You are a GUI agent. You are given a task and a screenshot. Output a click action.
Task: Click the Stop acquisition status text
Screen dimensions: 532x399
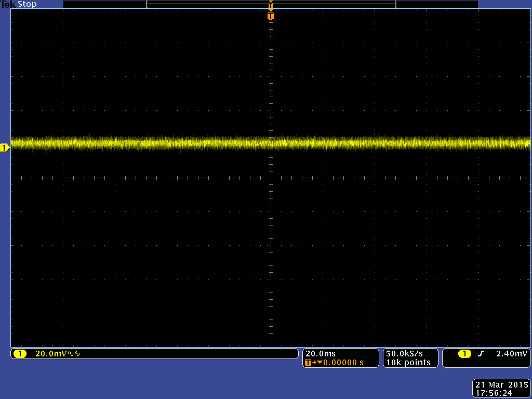click(x=27, y=4)
